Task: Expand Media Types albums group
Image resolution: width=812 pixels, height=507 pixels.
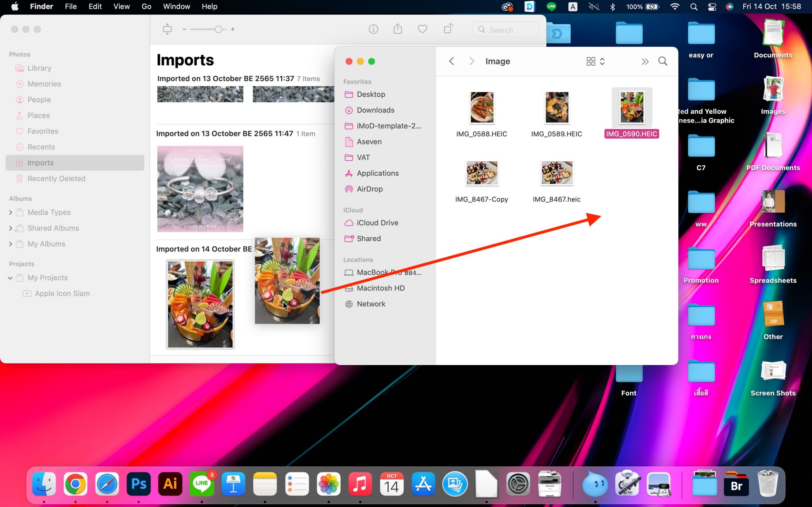Action: point(10,212)
